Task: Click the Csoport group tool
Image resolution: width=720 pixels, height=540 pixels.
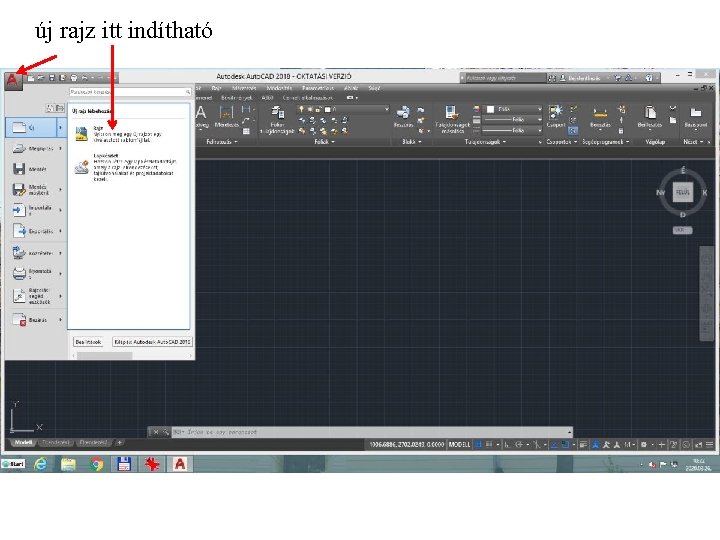Action: point(556,117)
